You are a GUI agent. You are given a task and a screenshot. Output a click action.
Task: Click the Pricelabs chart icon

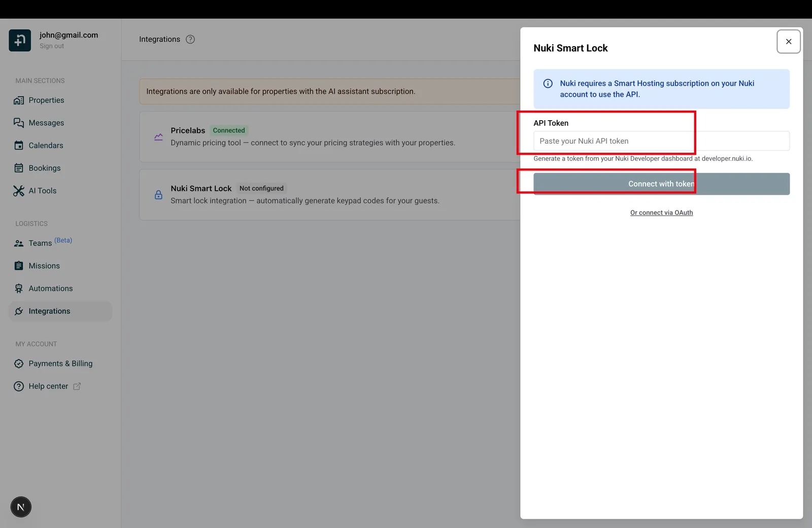coord(158,137)
